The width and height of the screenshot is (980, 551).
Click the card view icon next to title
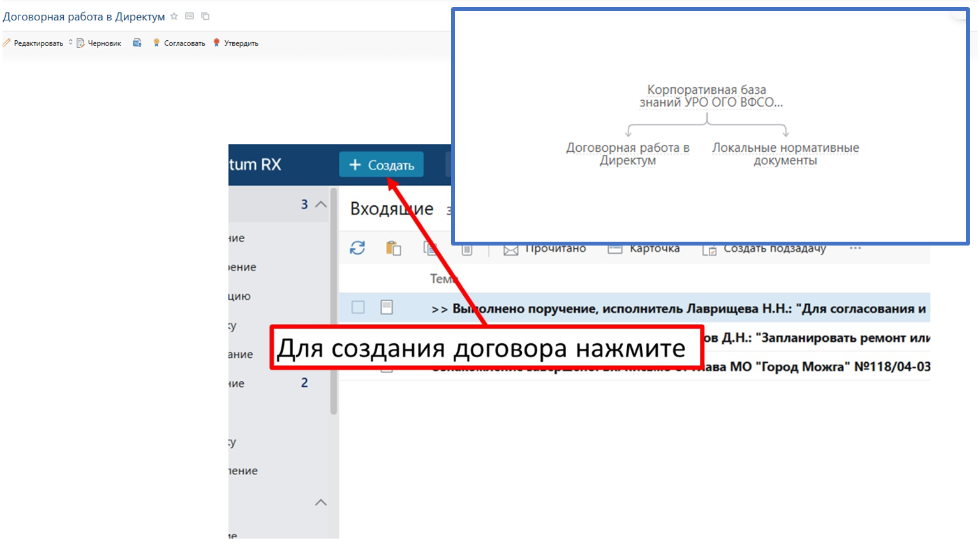[x=189, y=17]
